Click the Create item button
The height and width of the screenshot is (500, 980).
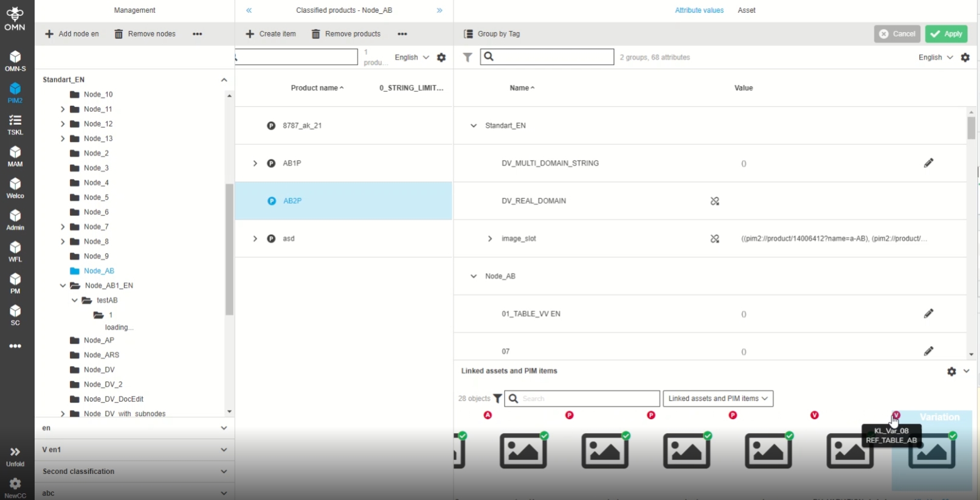[271, 34]
